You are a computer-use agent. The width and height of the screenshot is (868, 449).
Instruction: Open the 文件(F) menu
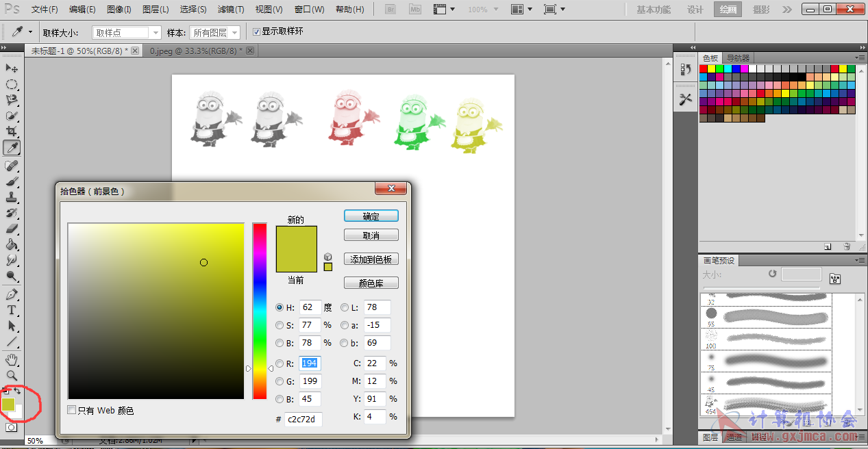[x=45, y=10]
